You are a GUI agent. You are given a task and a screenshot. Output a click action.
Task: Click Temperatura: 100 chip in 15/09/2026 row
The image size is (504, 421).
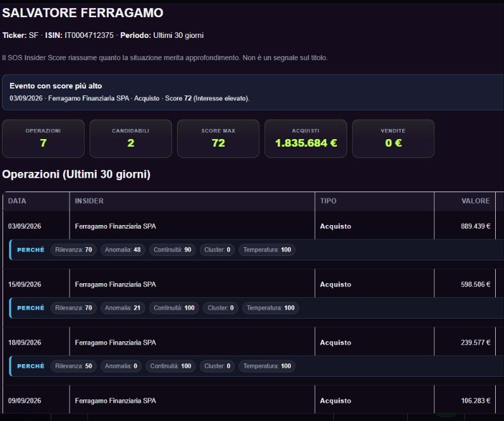point(271,308)
